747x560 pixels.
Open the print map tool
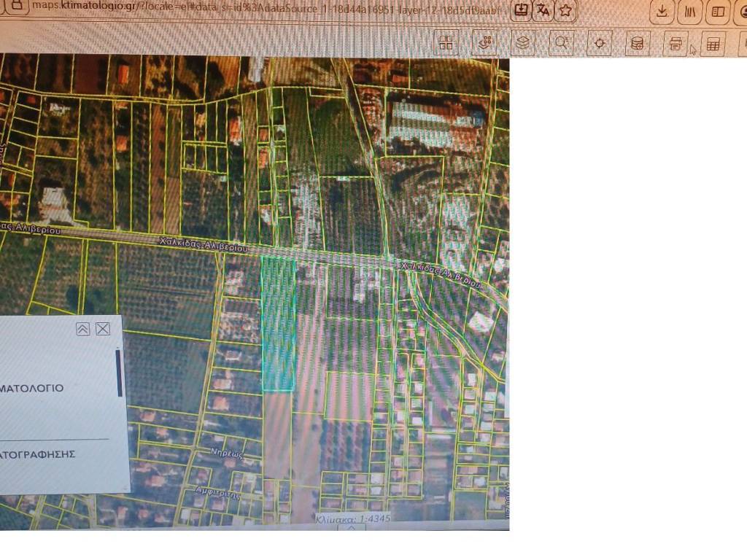coord(676,44)
